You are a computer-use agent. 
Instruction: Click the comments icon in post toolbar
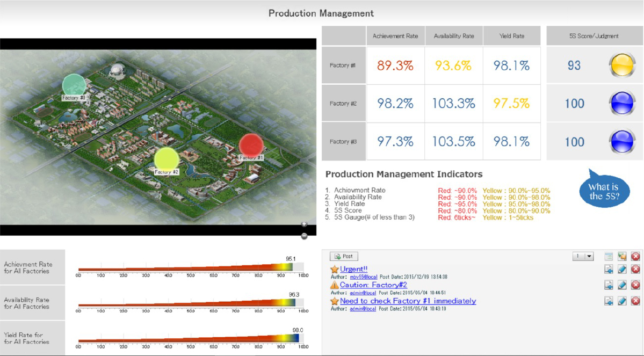click(x=622, y=257)
